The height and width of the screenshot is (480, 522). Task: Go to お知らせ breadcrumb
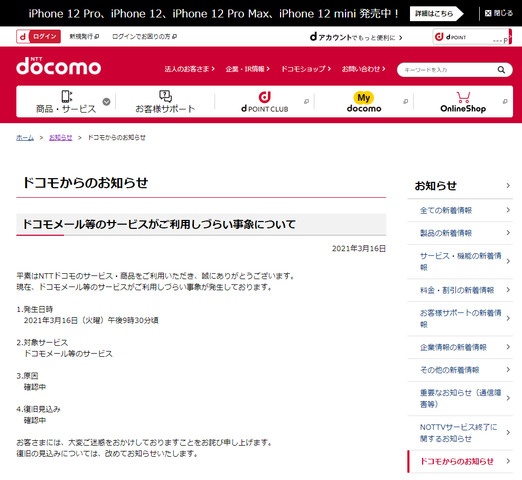[x=60, y=137]
